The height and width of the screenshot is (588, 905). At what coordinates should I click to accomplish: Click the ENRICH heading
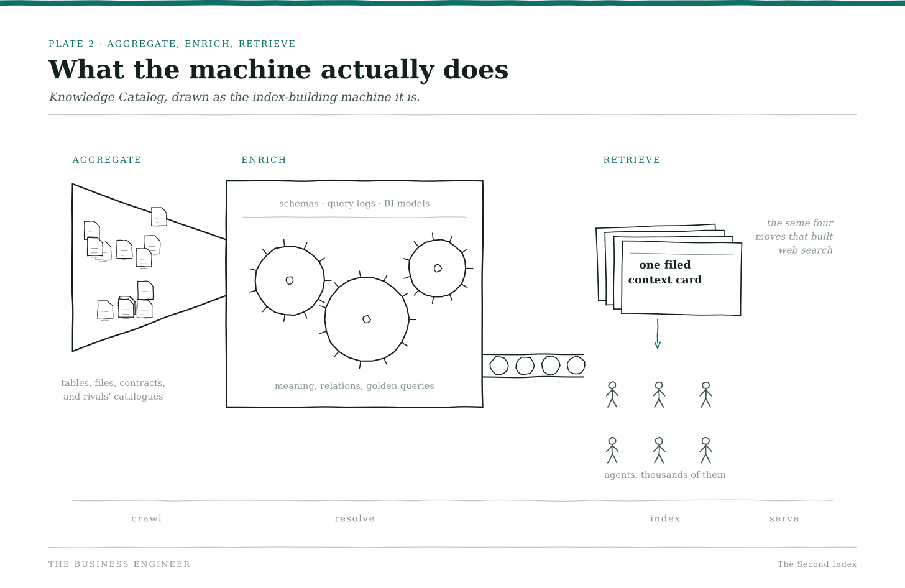pos(264,160)
